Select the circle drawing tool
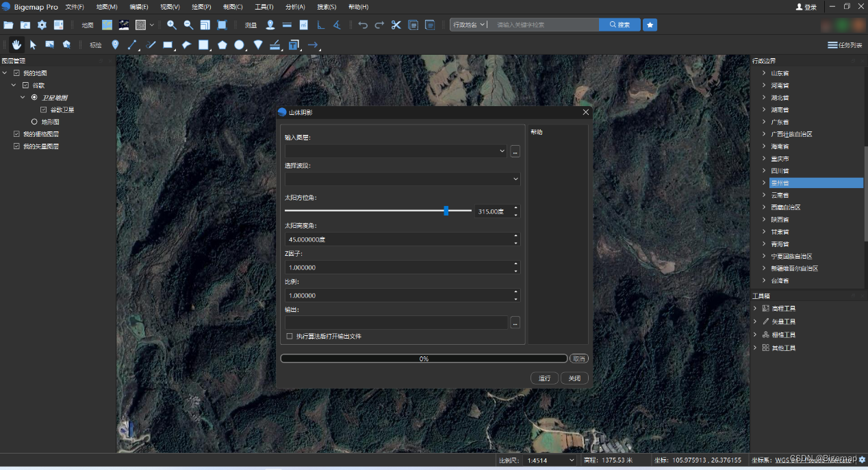Viewport: 868px width, 470px height. pos(239,45)
